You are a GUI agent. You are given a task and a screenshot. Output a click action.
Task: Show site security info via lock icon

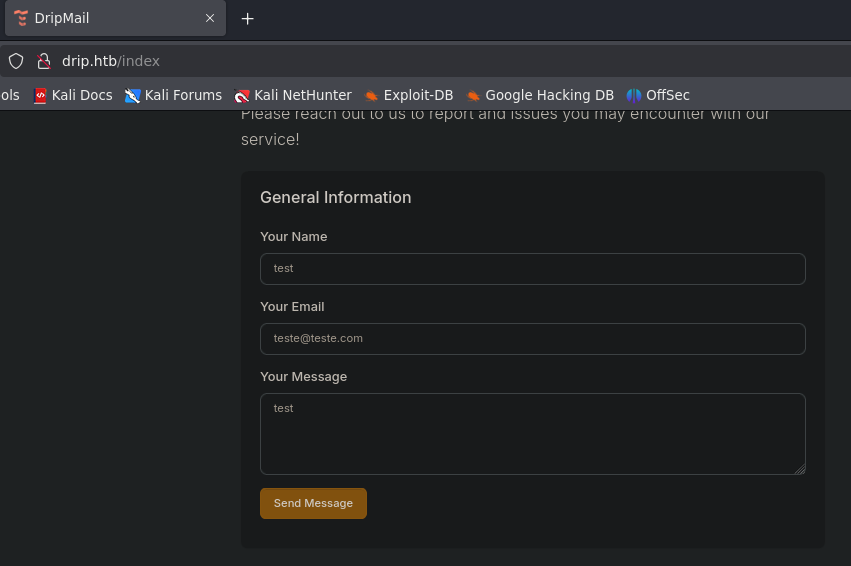pyautogui.click(x=44, y=61)
